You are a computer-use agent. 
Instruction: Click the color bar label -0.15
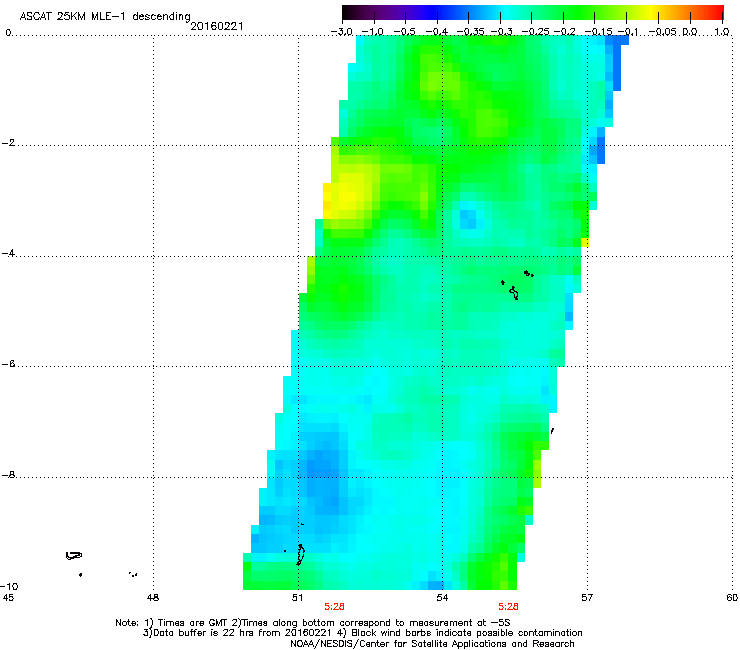[x=598, y=32]
